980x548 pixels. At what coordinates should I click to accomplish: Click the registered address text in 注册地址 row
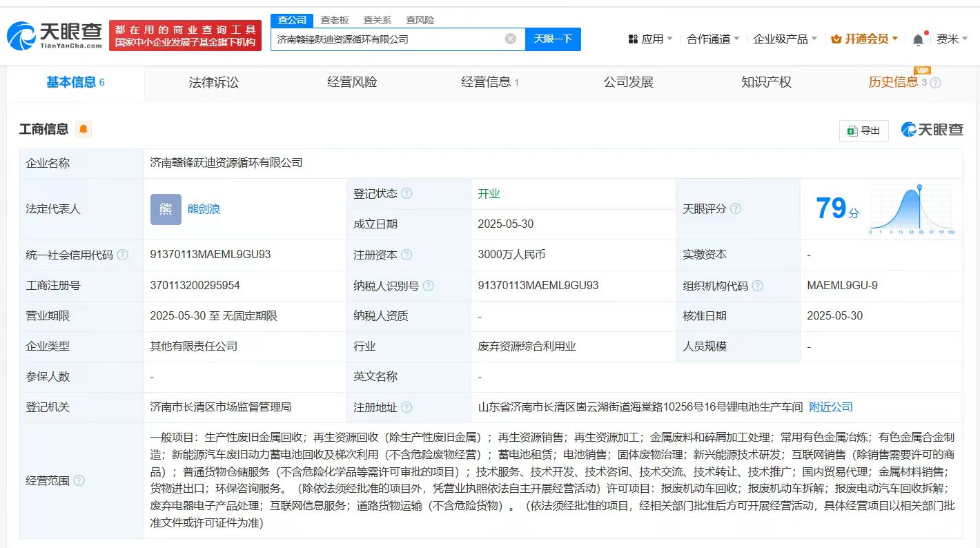[x=640, y=407]
